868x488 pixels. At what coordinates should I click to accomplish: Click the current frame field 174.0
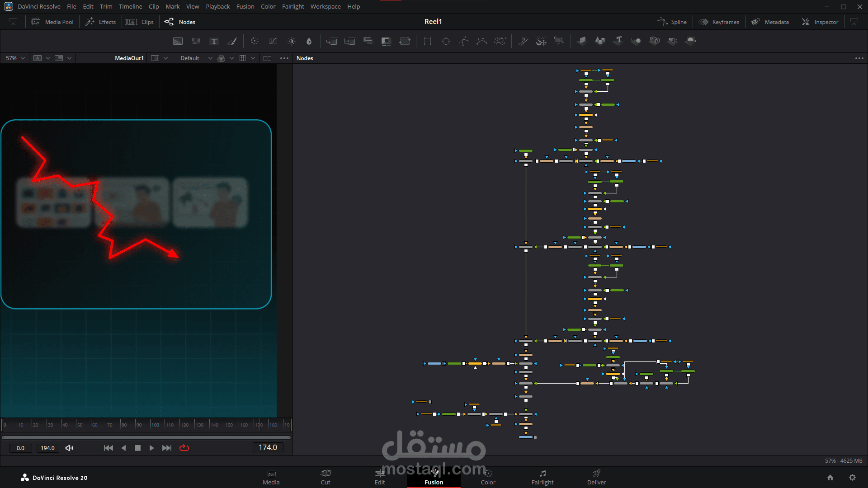(x=268, y=447)
